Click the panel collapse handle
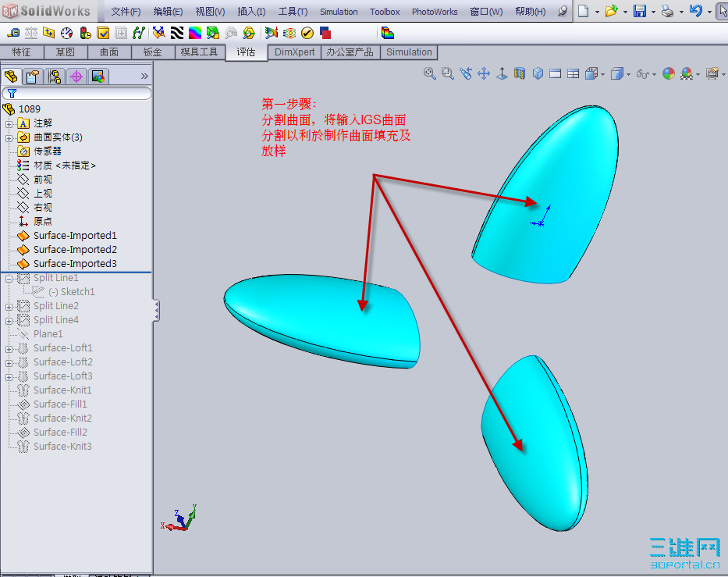 pos(157,310)
